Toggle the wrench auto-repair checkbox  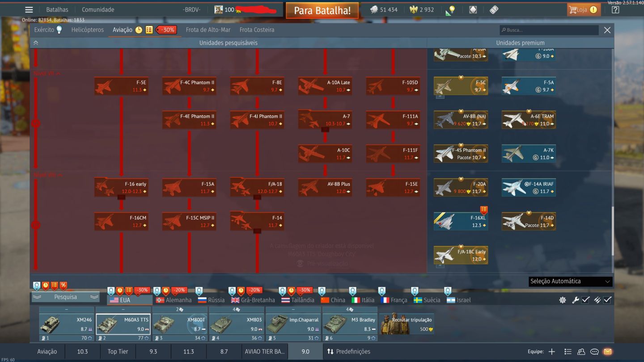(585, 300)
